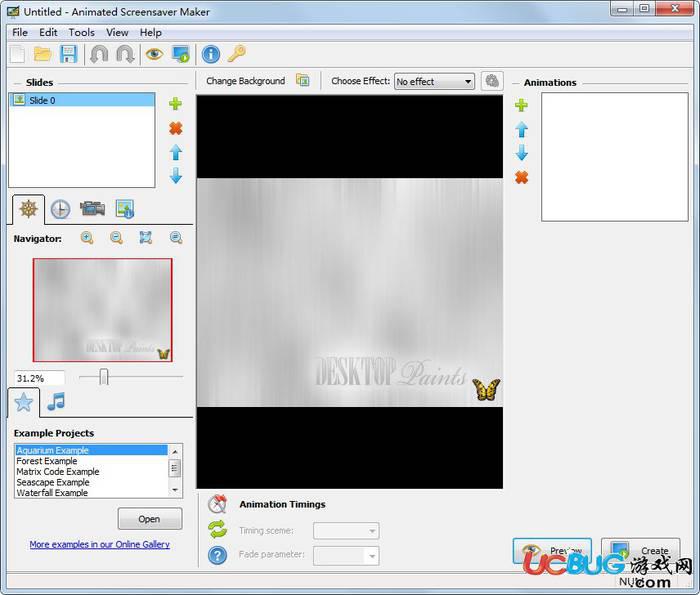700x595 pixels.
Task: Move animation down in Animations panel
Action: coord(521,152)
